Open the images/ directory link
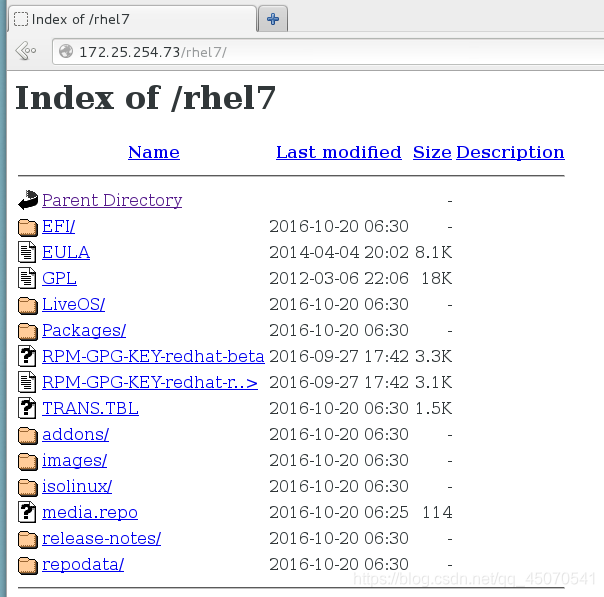Image resolution: width=604 pixels, height=597 pixels. (x=74, y=461)
